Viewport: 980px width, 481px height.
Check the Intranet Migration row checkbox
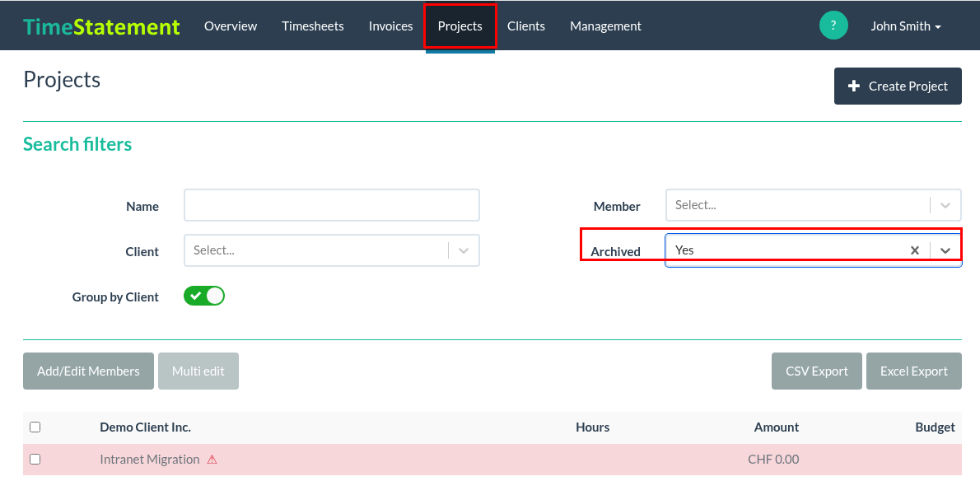click(35, 459)
